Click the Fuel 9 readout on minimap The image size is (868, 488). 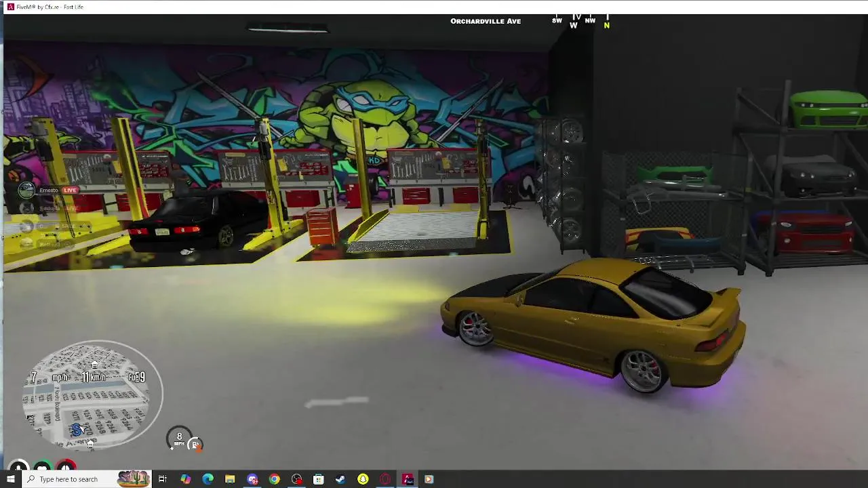136,377
